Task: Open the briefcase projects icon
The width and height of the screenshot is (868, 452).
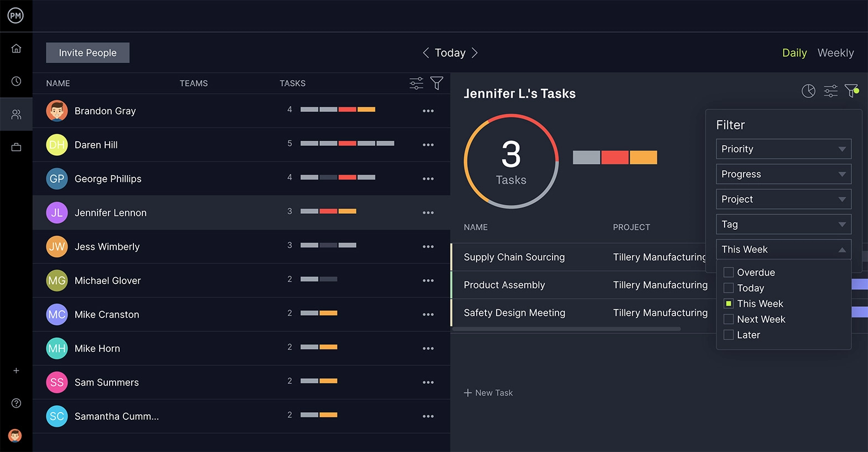Action: pos(16,147)
